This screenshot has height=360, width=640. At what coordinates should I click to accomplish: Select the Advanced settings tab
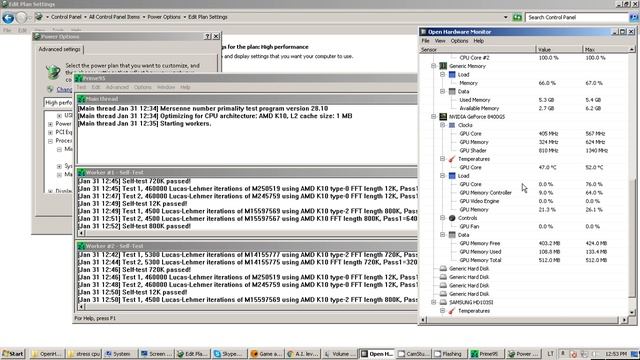pyautogui.click(x=59, y=49)
